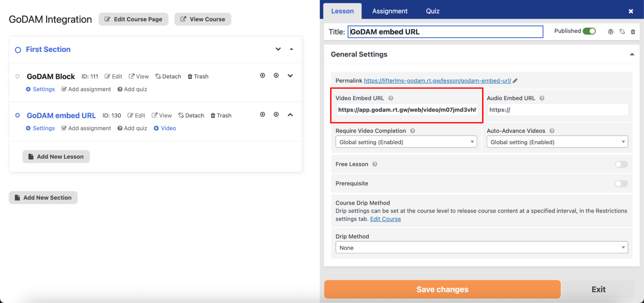
Task: Turn on the Prerequisite toggle
Action: (x=621, y=184)
